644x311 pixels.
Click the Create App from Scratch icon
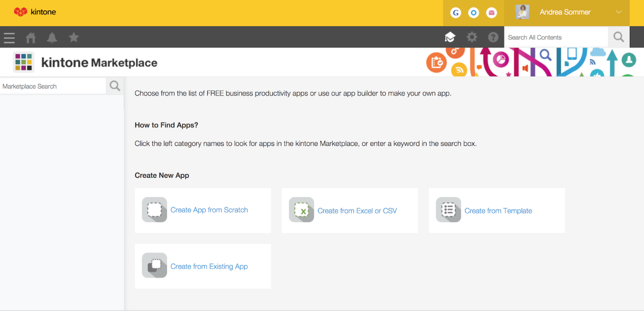click(x=154, y=210)
